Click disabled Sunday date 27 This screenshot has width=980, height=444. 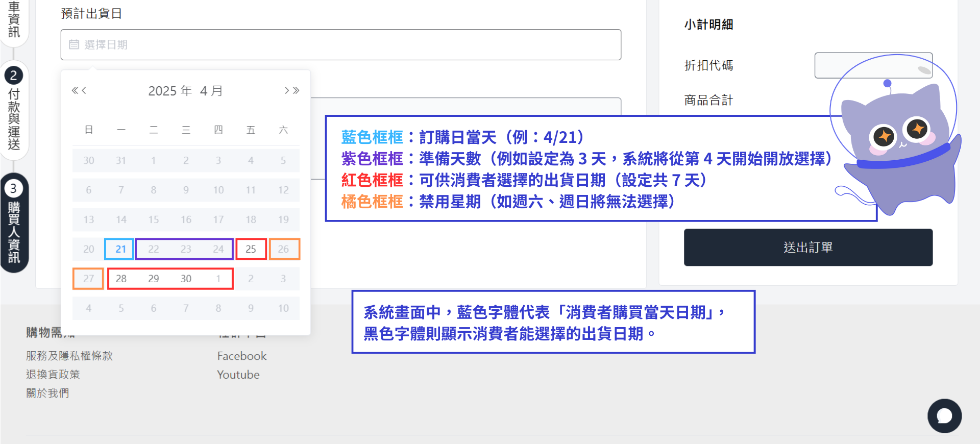click(89, 279)
